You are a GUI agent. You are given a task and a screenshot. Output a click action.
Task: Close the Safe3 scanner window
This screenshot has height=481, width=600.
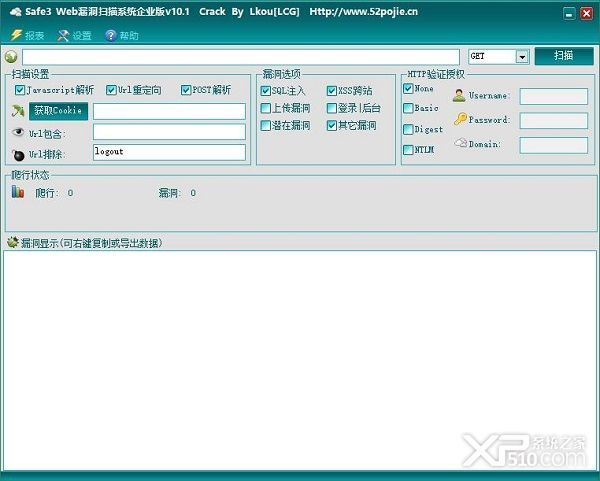click(x=586, y=14)
